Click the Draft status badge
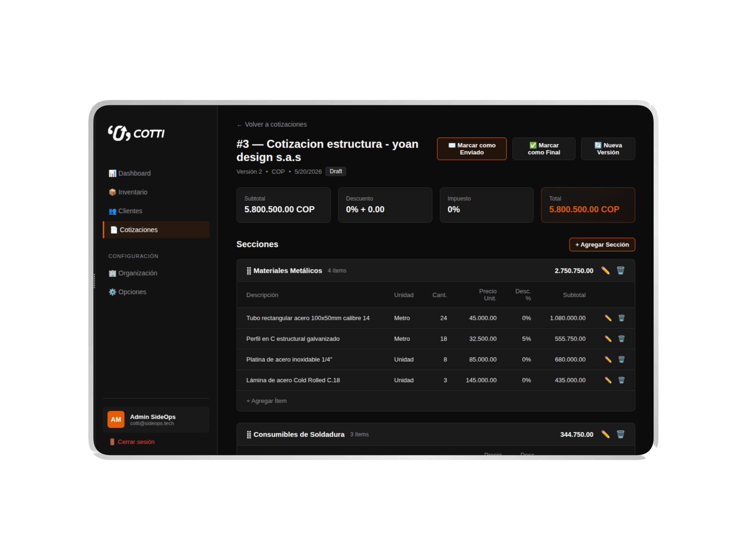 click(336, 171)
